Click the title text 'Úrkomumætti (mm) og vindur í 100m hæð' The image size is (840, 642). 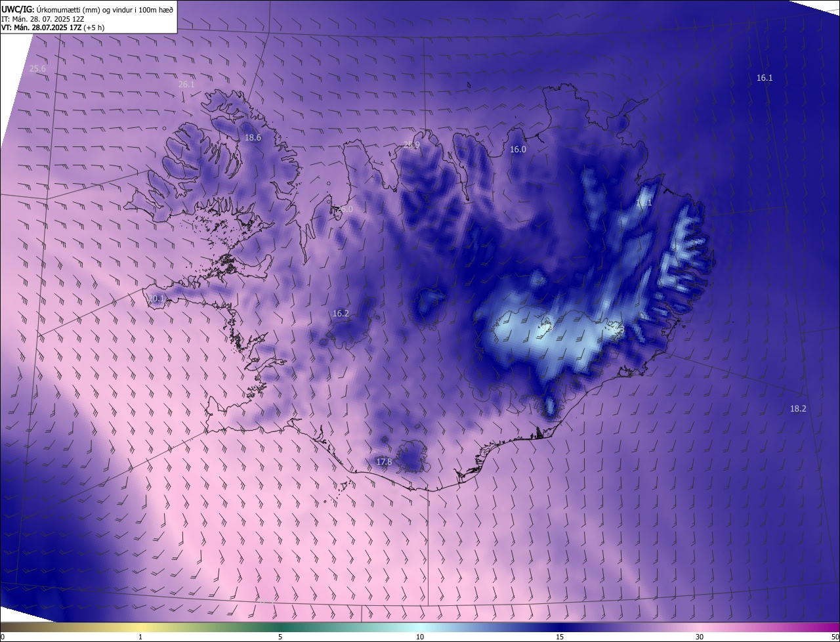(104, 9)
